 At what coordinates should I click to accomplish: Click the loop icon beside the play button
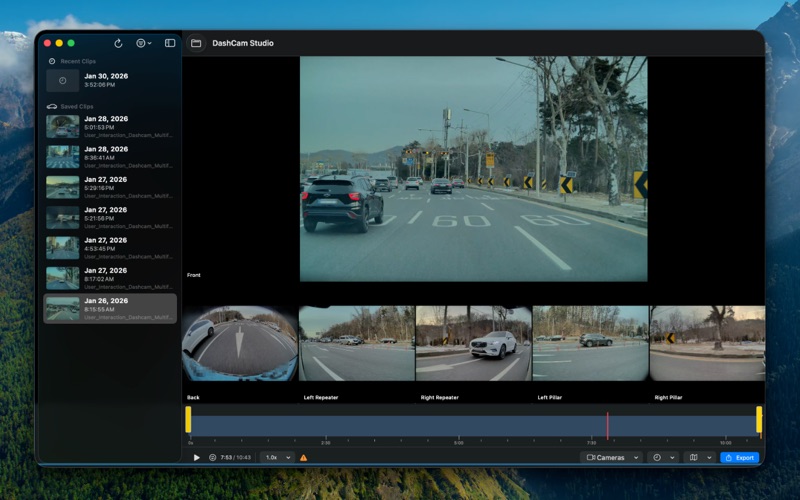tap(212, 458)
